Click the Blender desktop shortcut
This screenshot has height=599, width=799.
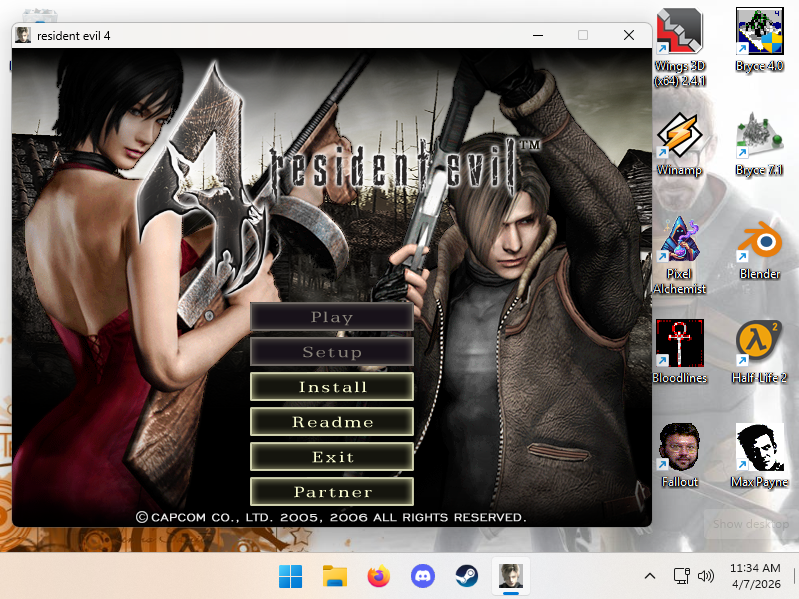759,249
